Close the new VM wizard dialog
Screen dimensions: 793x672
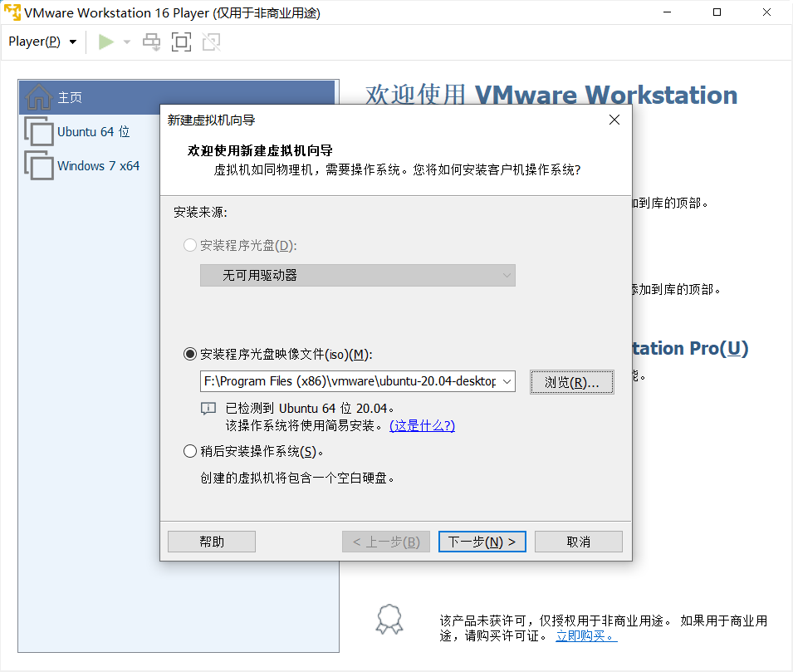click(614, 120)
